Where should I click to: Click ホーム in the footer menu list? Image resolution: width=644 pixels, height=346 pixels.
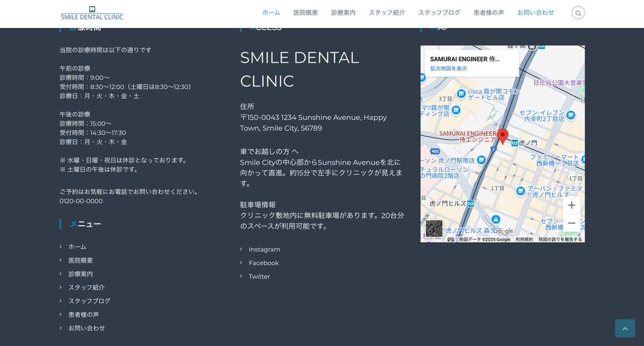(x=77, y=247)
